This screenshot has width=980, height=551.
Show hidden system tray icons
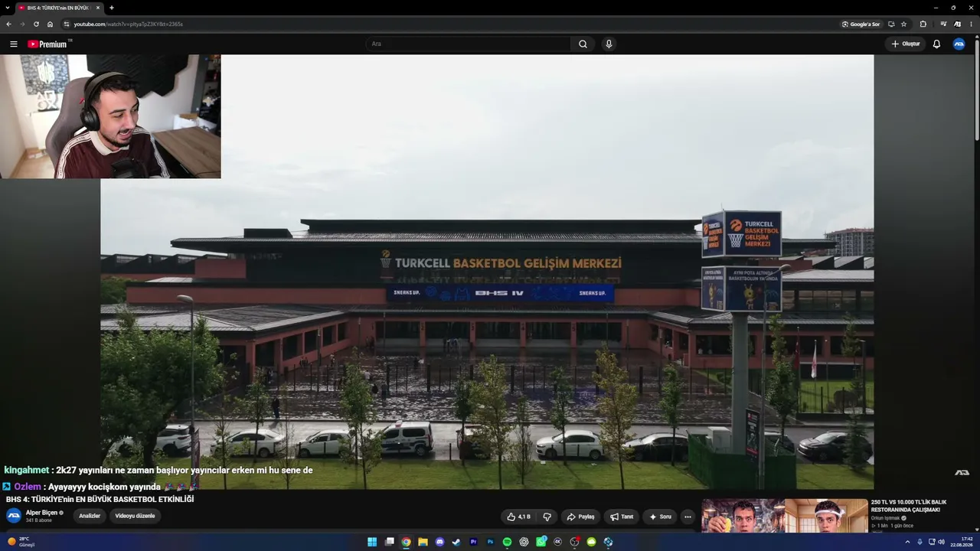[x=908, y=542]
